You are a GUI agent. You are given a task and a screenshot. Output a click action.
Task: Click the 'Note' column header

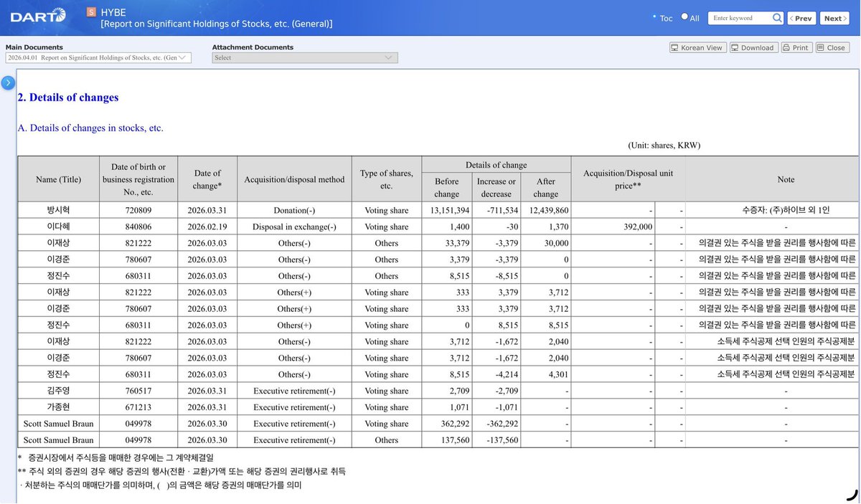click(x=786, y=179)
